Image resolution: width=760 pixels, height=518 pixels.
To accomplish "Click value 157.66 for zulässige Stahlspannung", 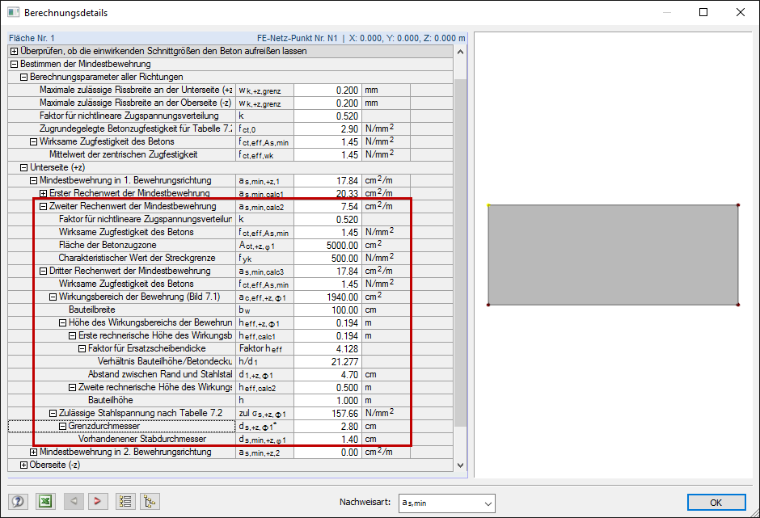I will coord(345,413).
